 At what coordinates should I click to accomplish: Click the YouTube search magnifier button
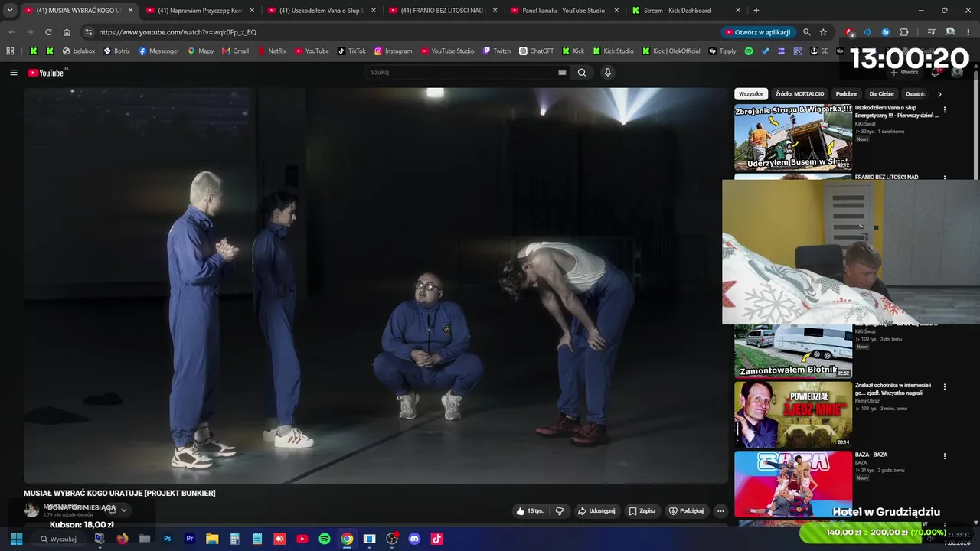[x=582, y=73]
